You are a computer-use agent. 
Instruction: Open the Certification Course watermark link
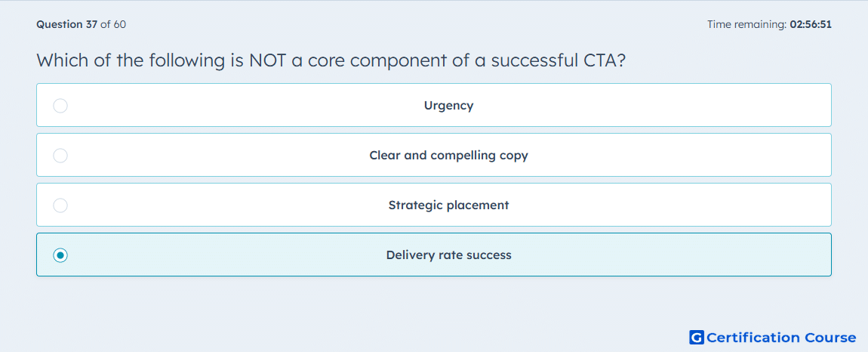(x=773, y=337)
